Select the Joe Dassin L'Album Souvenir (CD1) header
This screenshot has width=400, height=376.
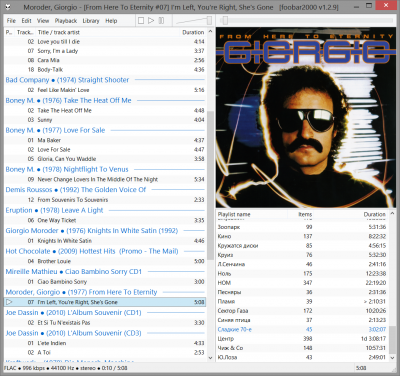[x=73, y=313]
